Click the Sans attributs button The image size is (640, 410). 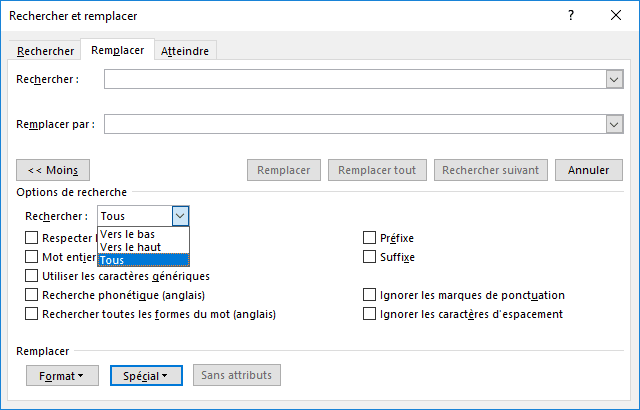tap(237, 375)
